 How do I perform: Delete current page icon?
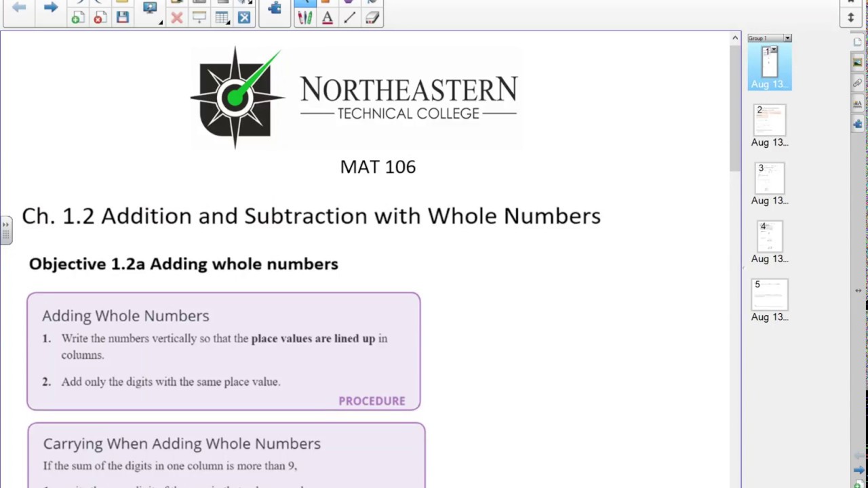tap(100, 18)
